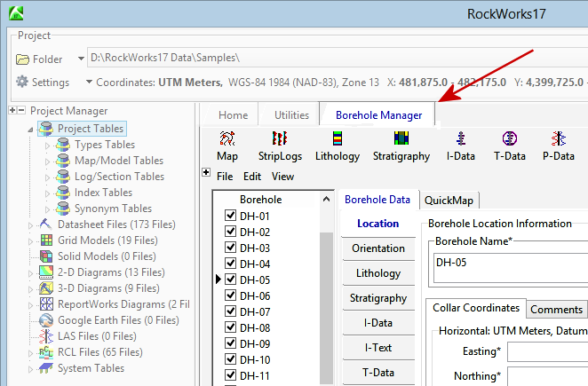
Task: Open the project folder path dropdown
Action: [x=80, y=59]
